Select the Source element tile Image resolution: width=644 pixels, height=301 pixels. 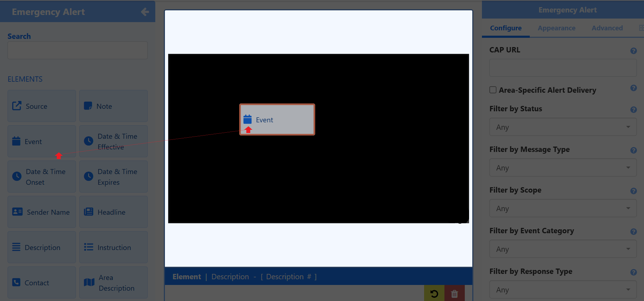tap(42, 106)
